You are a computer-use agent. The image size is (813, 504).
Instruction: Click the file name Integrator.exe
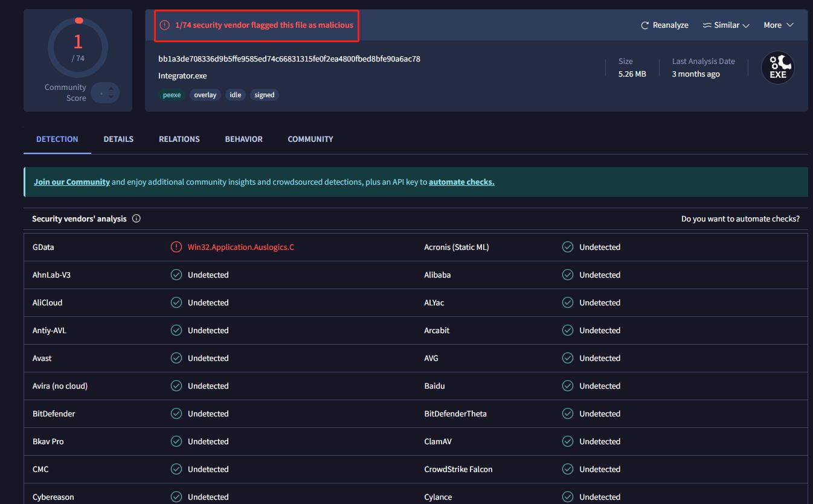(x=182, y=75)
